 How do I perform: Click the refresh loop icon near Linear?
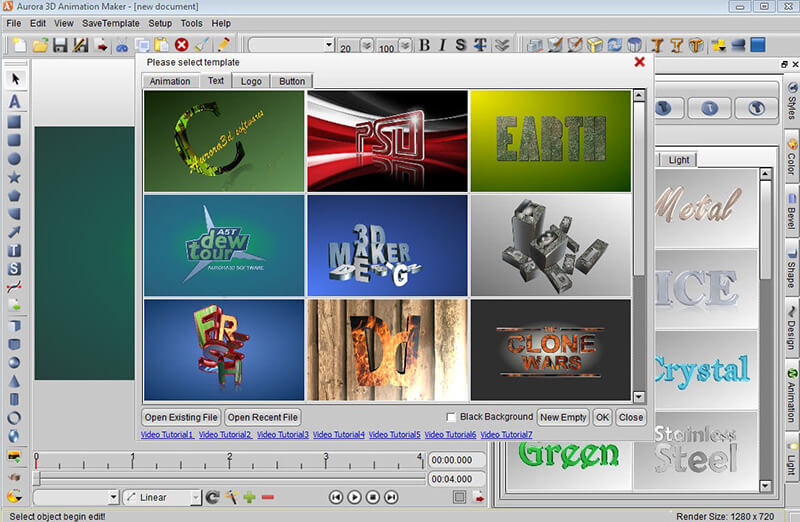(213, 497)
